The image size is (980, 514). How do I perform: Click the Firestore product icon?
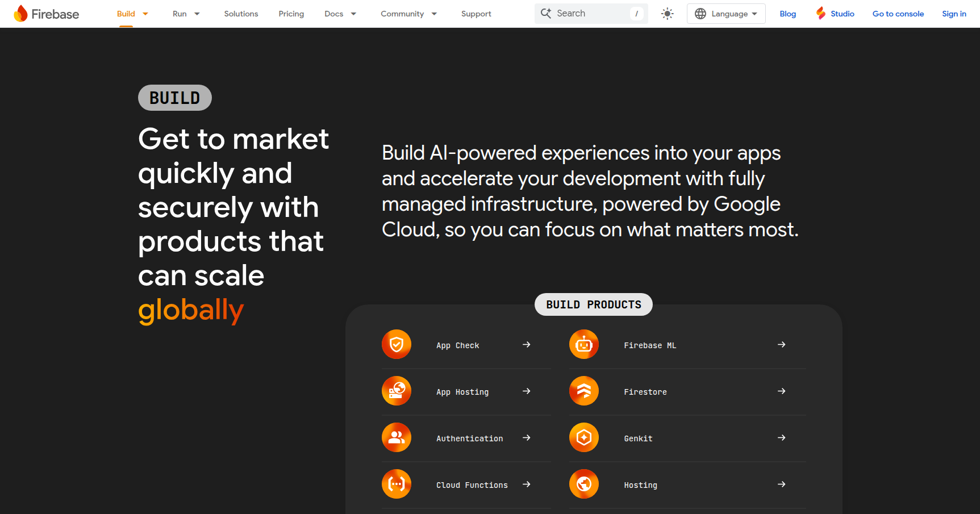[x=583, y=391]
